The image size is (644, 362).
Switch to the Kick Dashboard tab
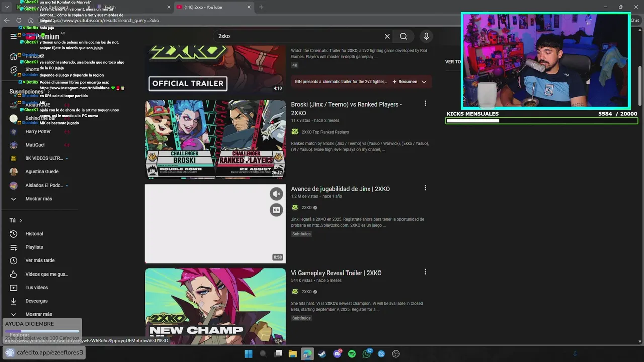[x=53, y=7]
